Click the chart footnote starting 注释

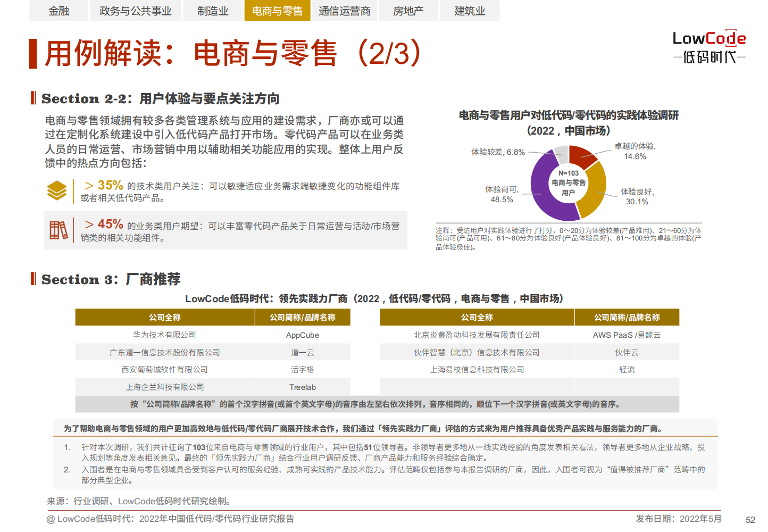click(569, 238)
